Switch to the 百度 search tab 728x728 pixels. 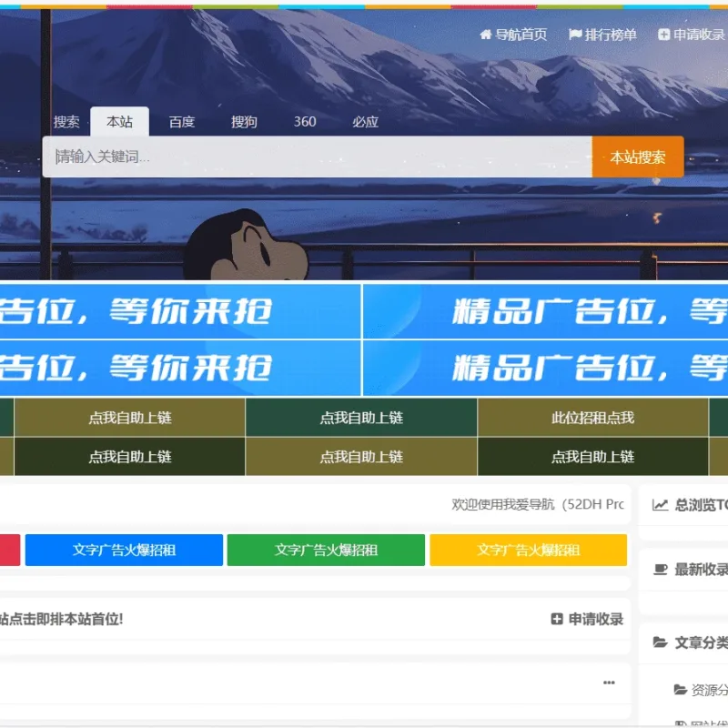click(x=181, y=122)
